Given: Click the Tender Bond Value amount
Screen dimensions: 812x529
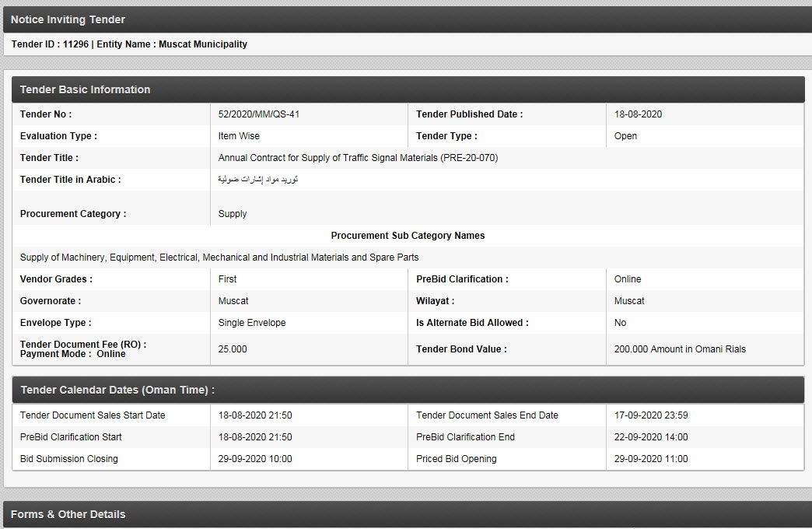Looking at the screenshot, I should 679,349.
